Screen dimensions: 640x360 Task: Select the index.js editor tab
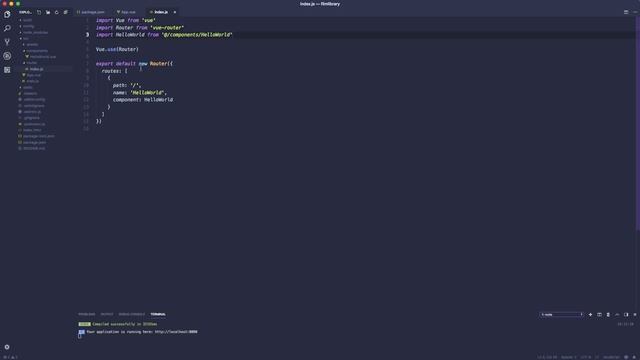pyautogui.click(x=160, y=12)
